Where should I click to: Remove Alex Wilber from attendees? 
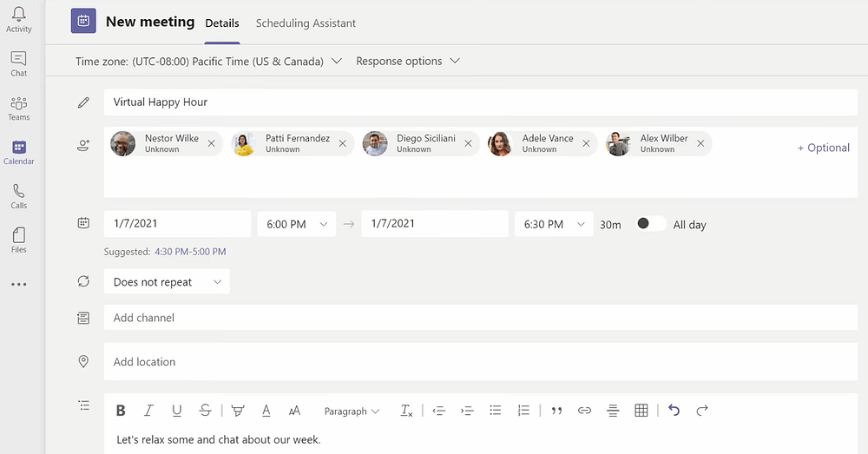700,144
